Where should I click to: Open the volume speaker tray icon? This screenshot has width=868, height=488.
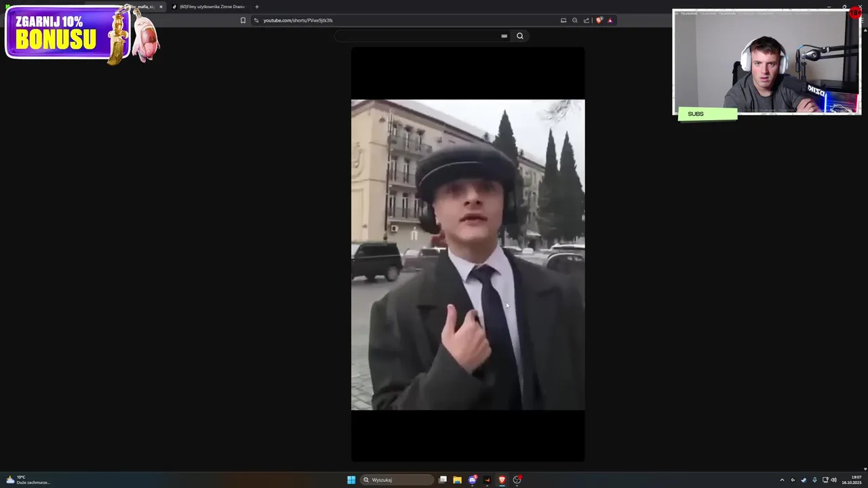pos(834,480)
